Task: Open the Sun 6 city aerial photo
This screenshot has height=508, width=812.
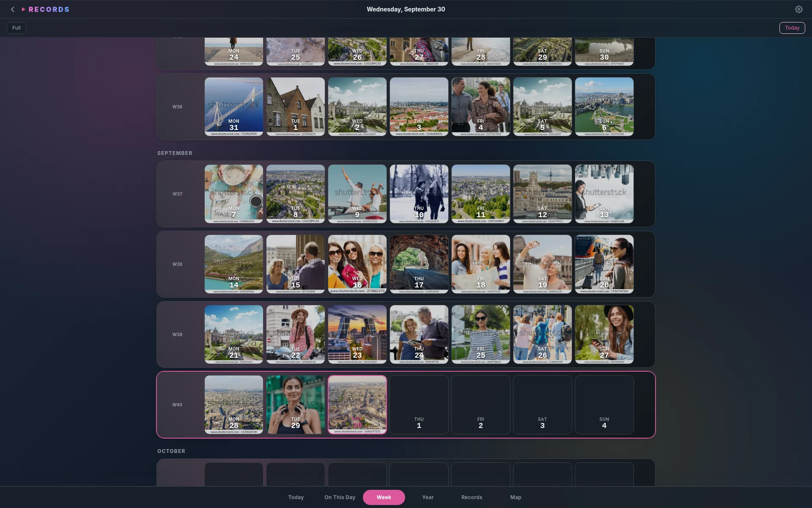Action: [604, 107]
